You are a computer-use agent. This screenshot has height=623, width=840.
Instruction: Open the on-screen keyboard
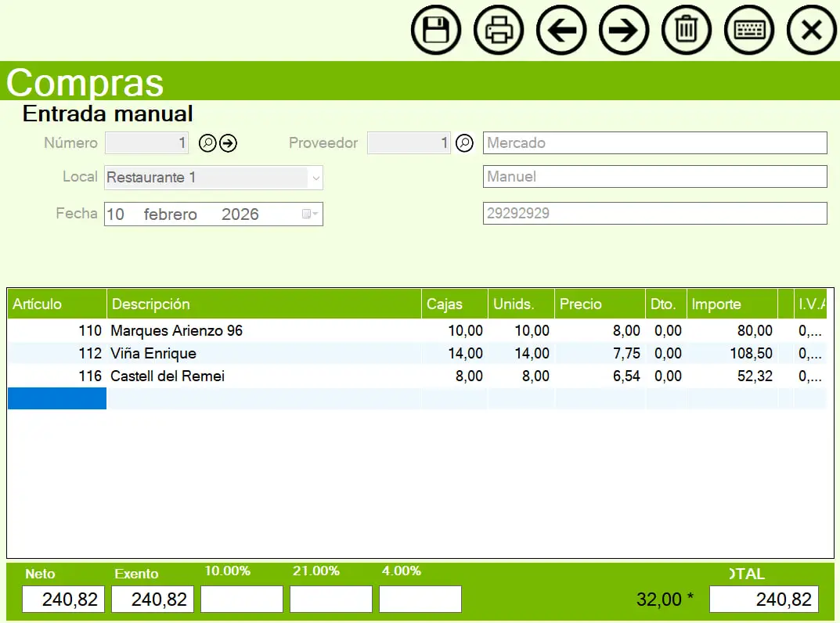coord(749,31)
